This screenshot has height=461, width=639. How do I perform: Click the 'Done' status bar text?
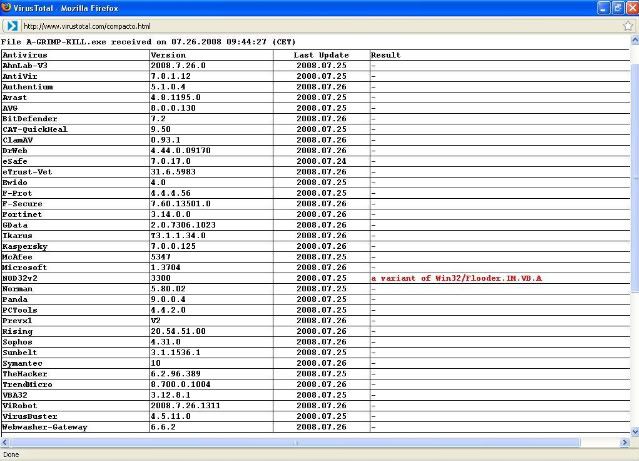11,454
